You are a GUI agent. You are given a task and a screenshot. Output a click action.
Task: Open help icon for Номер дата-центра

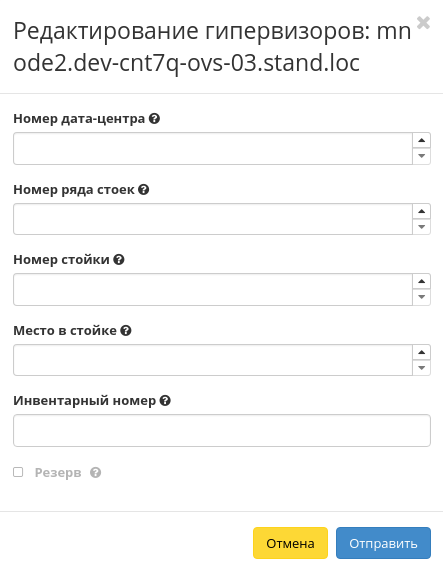154,119
